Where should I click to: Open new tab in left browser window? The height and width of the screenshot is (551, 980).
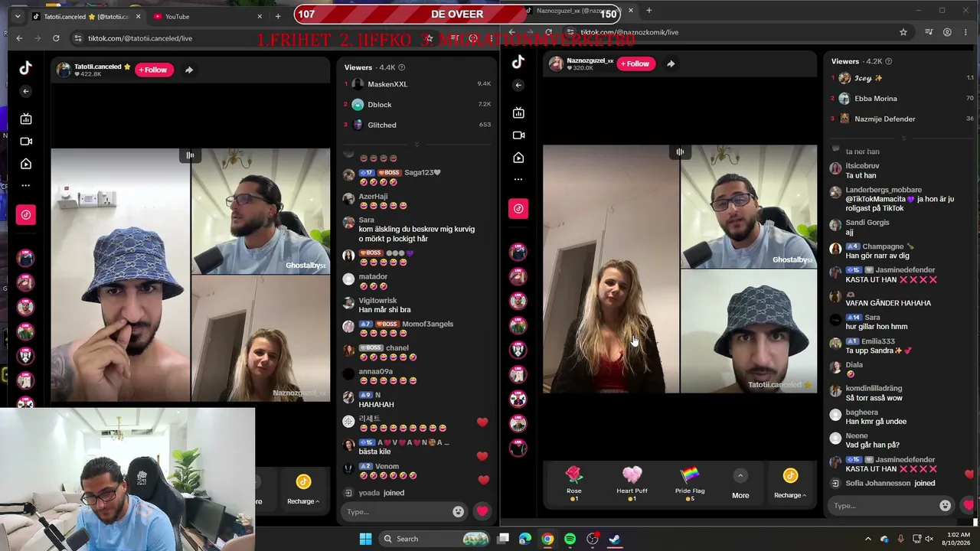click(278, 16)
